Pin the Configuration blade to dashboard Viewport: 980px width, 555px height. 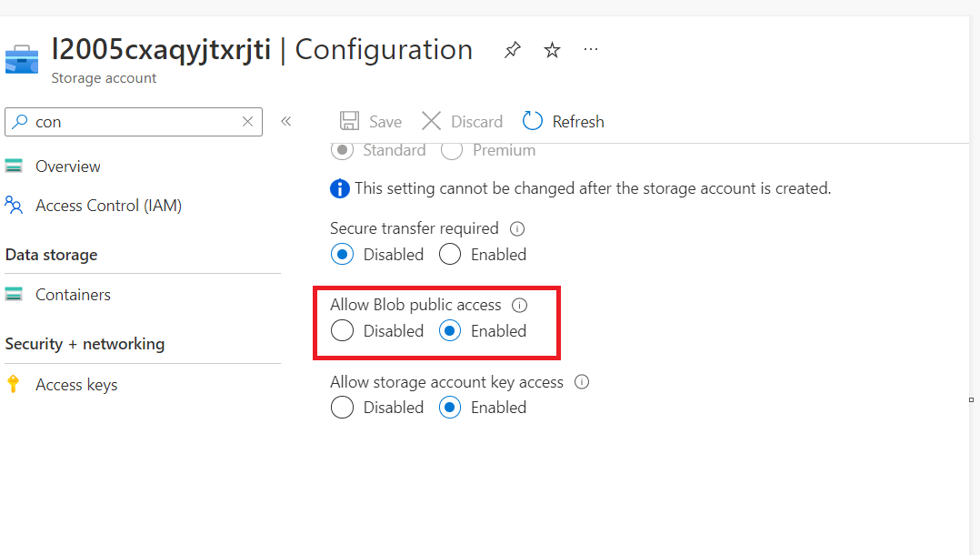pos(513,50)
